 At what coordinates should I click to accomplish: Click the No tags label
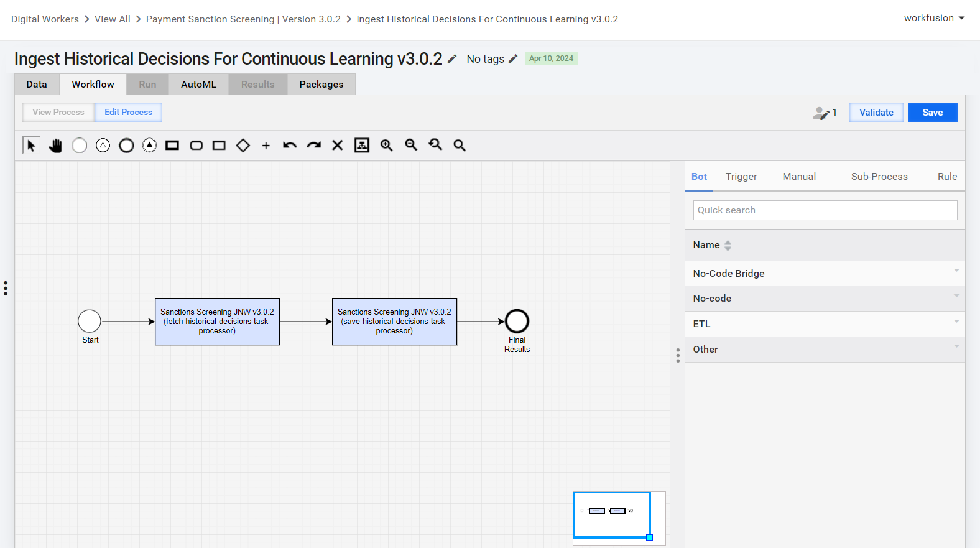click(485, 59)
